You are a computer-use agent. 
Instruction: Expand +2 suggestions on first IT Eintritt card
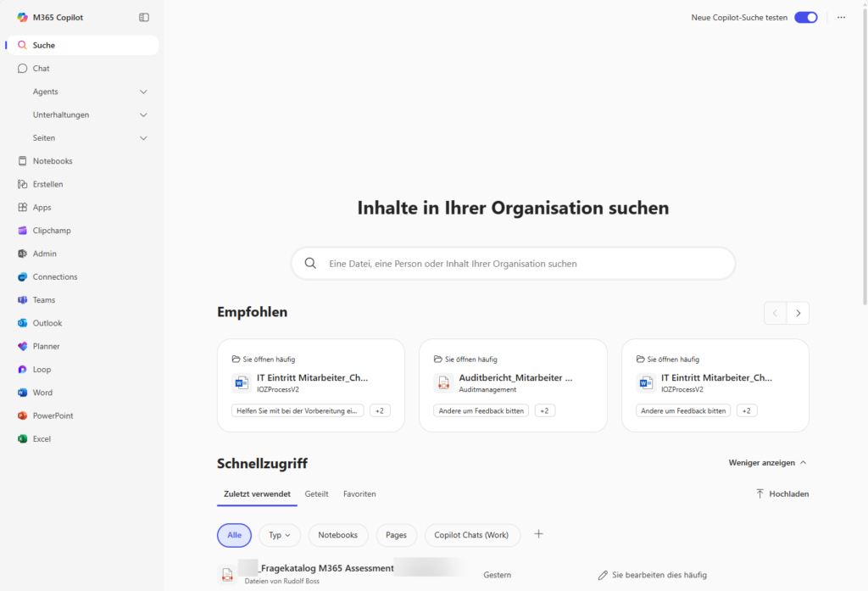pos(380,410)
